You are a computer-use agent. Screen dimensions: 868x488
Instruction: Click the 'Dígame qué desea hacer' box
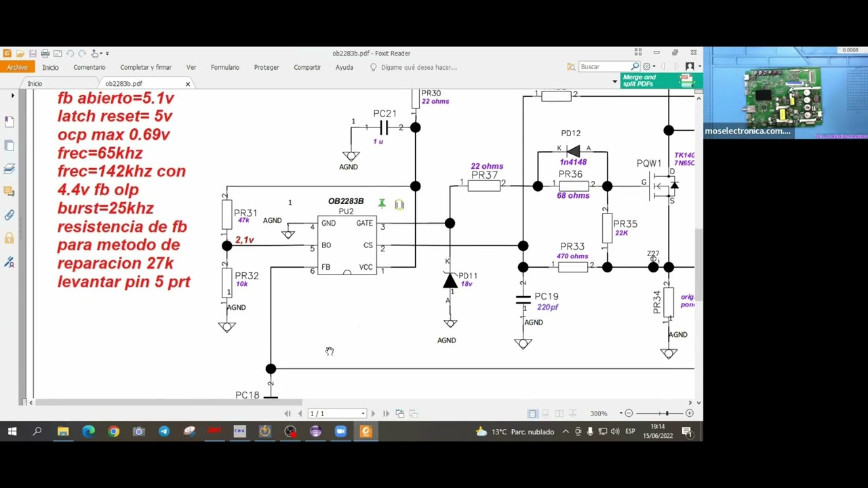click(414, 67)
